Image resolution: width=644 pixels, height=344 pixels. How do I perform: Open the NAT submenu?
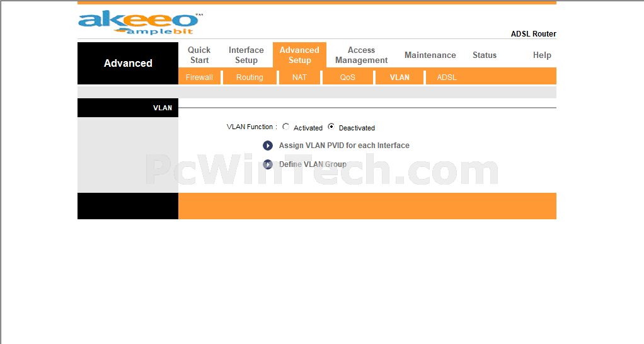pyautogui.click(x=299, y=77)
